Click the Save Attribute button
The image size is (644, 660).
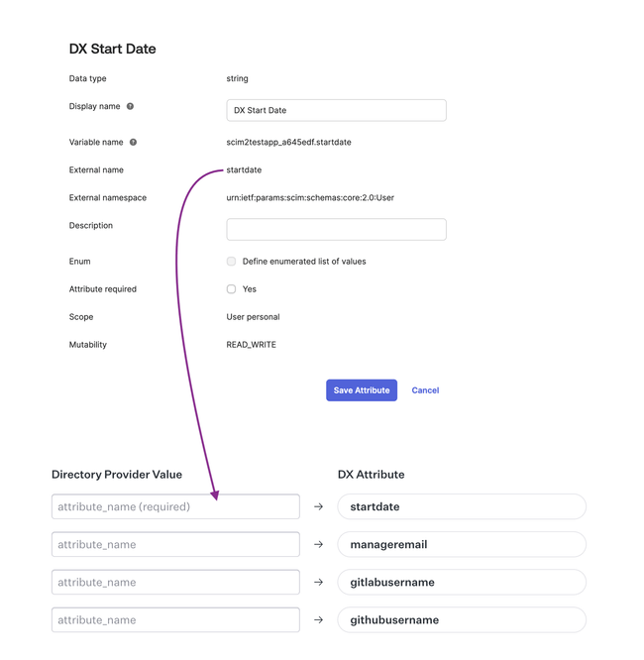362,390
